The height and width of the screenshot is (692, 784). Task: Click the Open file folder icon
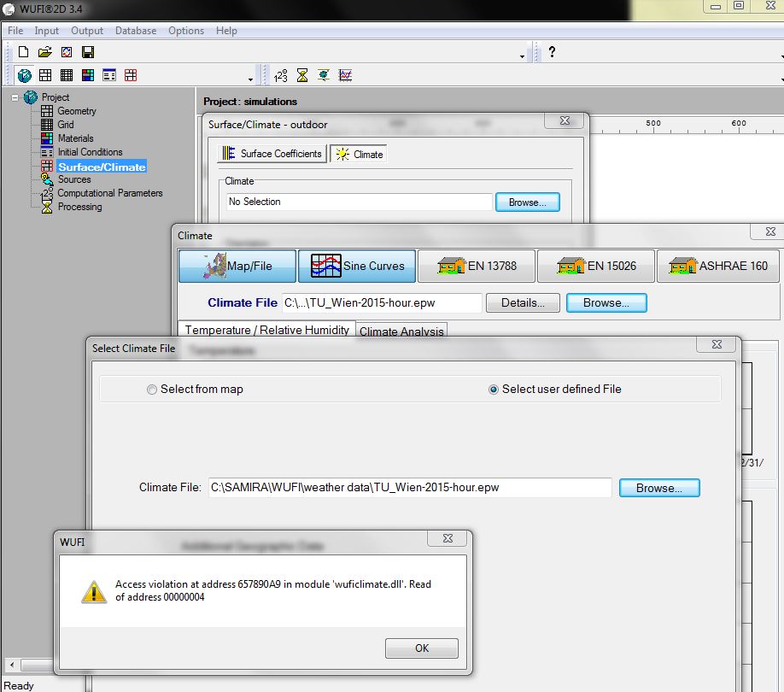[x=45, y=53]
